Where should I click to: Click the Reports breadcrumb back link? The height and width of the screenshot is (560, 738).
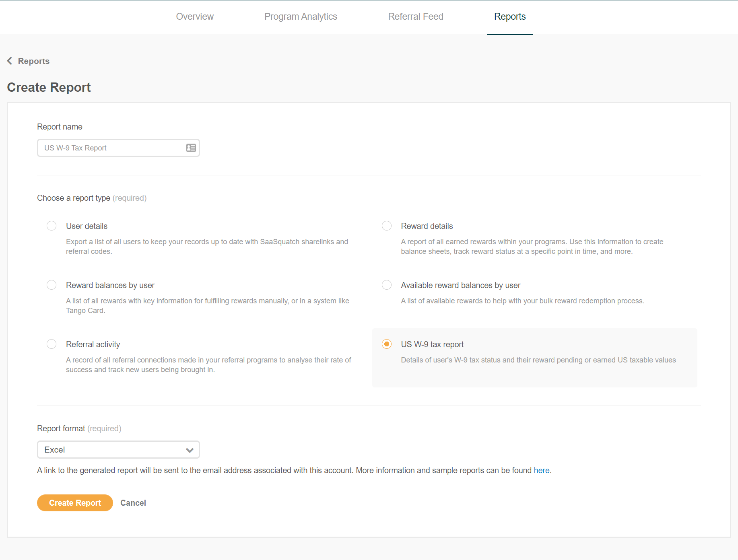click(x=34, y=61)
